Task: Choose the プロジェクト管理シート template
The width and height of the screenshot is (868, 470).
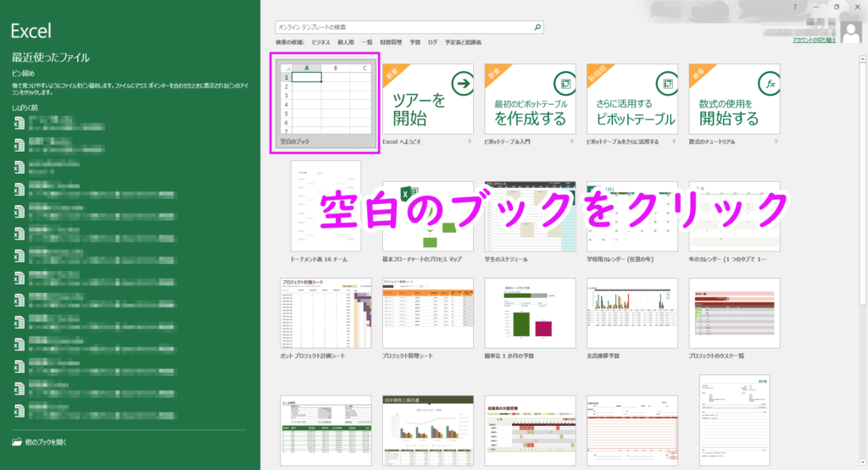Action: coord(428,313)
